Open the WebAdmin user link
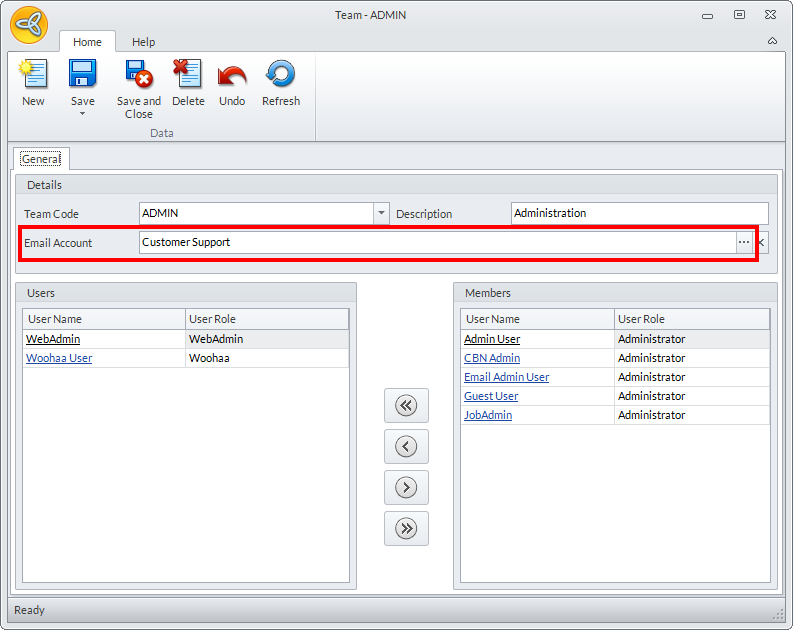The height and width of the screenshot is (630, 793). tap(53, 339)
